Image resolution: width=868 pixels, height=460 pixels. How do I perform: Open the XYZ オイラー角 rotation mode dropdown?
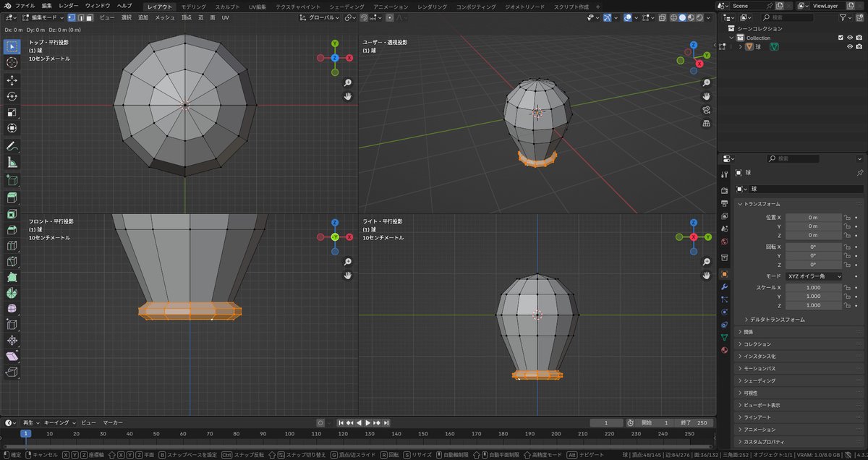pyautogui.click(x=814, y=276)
